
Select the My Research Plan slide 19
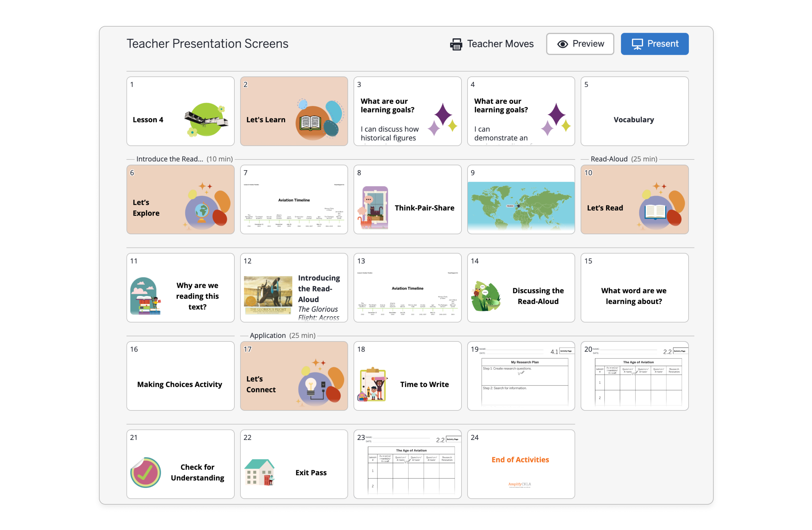point(521,376)
